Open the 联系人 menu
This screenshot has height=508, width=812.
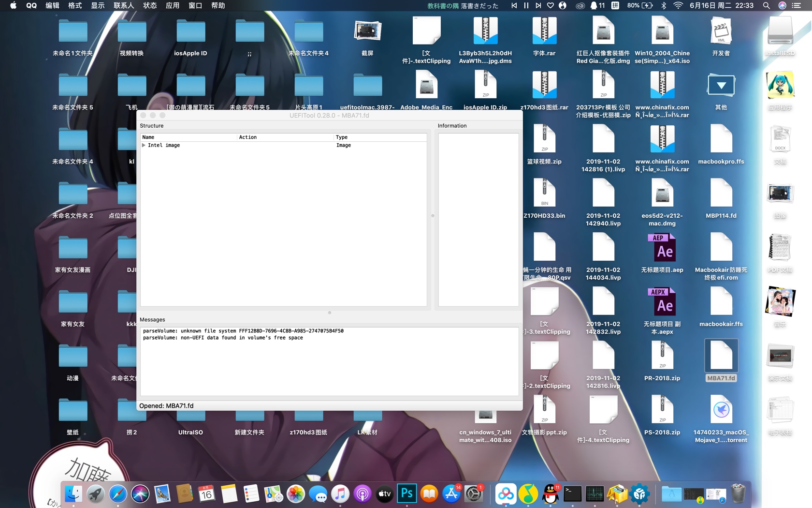[124, 5]
